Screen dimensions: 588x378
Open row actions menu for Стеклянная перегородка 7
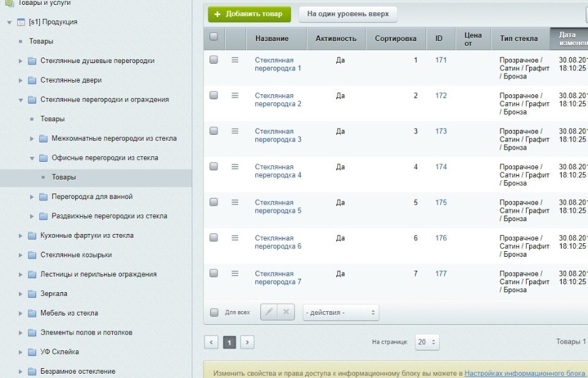pyautogui.click(x=235, y=274)
